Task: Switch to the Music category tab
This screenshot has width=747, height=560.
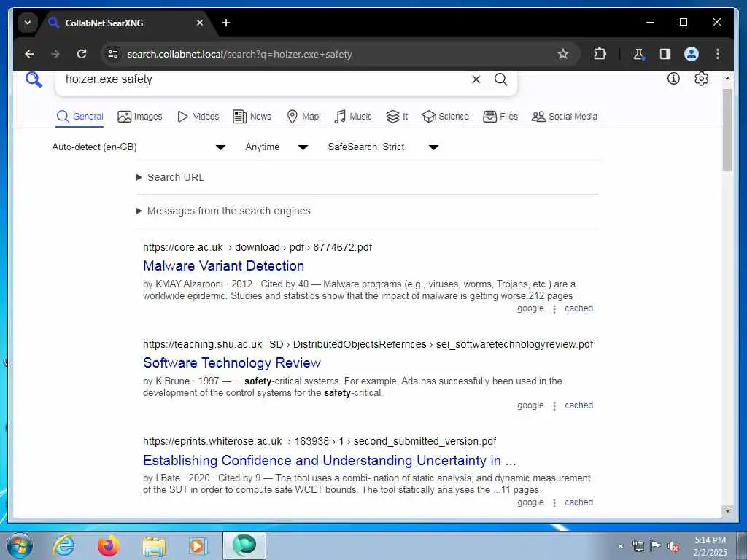Action: click(352, 116)
